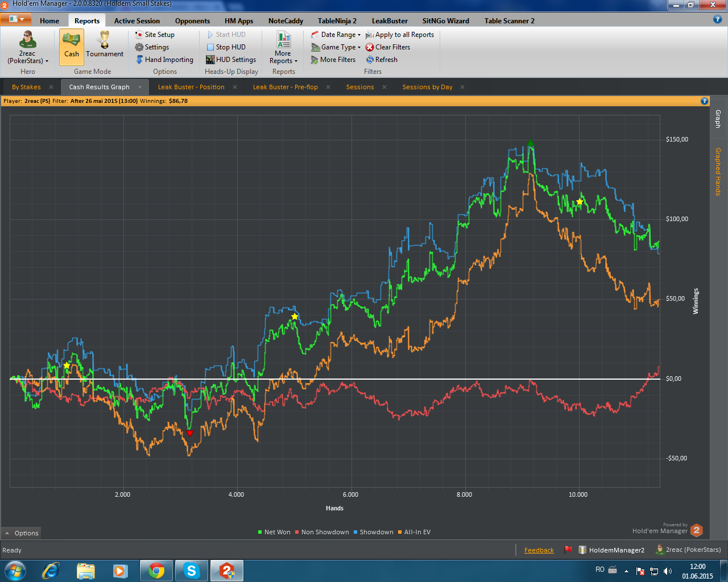
Task: Click the 2reac hero avatar icon
Action: pyautogui.click(x=27, y=40)
